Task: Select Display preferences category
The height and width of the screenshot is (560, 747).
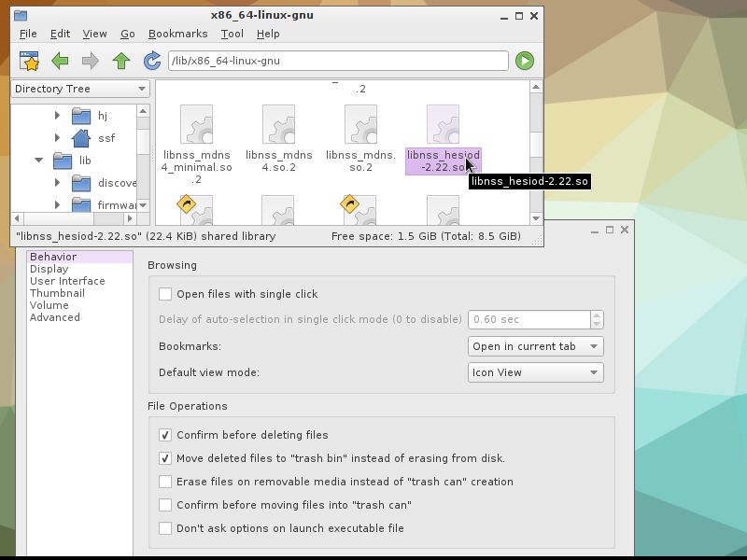Action: pos(79,269)
